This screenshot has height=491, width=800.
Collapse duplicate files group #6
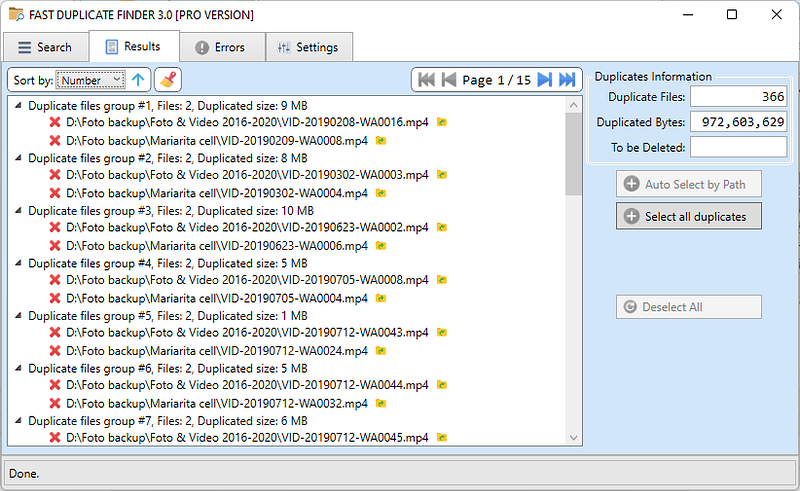point(18,368)
